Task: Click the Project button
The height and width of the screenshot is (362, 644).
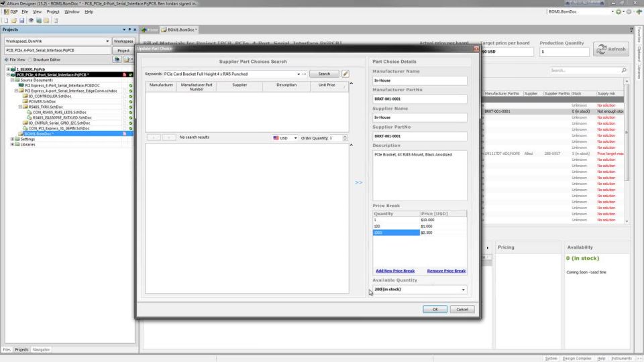Action: tap(123, 50)
